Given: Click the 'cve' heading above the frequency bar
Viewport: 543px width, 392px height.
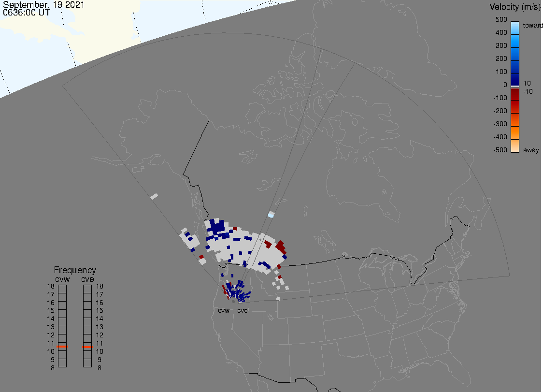Looking at the screenshot, I should pyautogui.click(x=87, y=278).
